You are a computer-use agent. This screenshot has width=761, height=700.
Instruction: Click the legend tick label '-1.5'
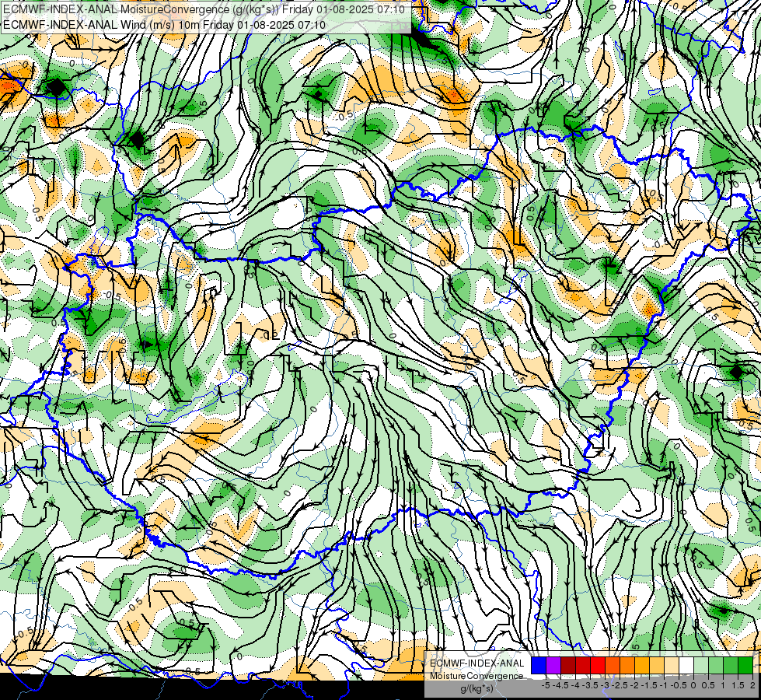(x=649, y=685)
